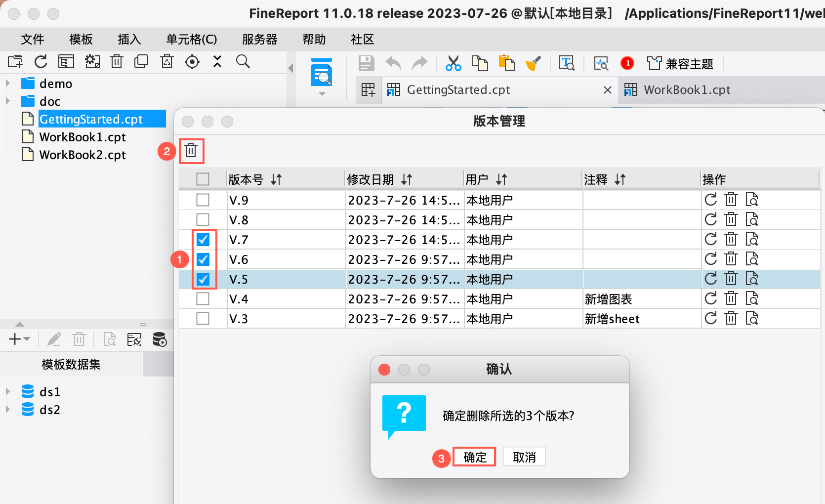Uncheck the V.7 version checkbox
The height and width of the screenshot is (504, 825).
203,240
